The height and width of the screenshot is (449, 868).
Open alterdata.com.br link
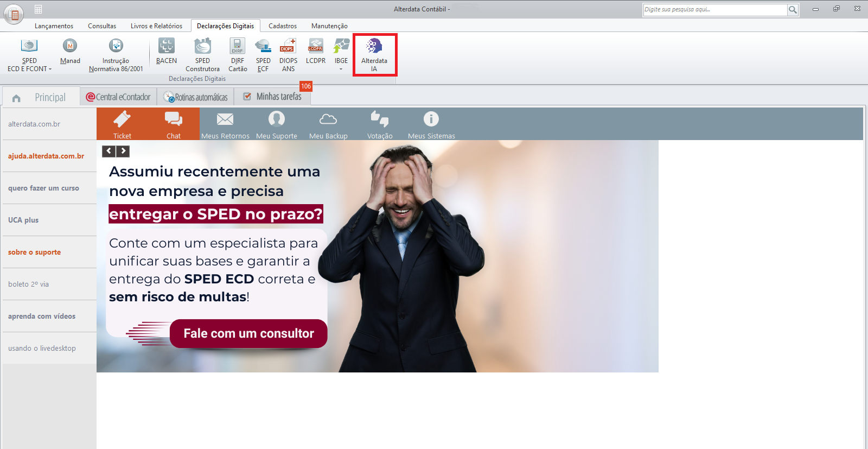tap(34, 124)
